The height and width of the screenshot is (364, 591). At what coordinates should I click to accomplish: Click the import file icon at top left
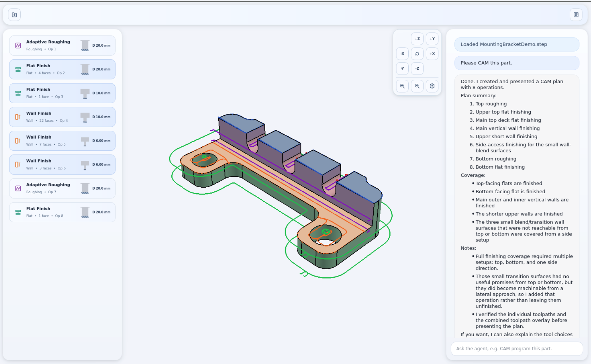tap(14, 15)
